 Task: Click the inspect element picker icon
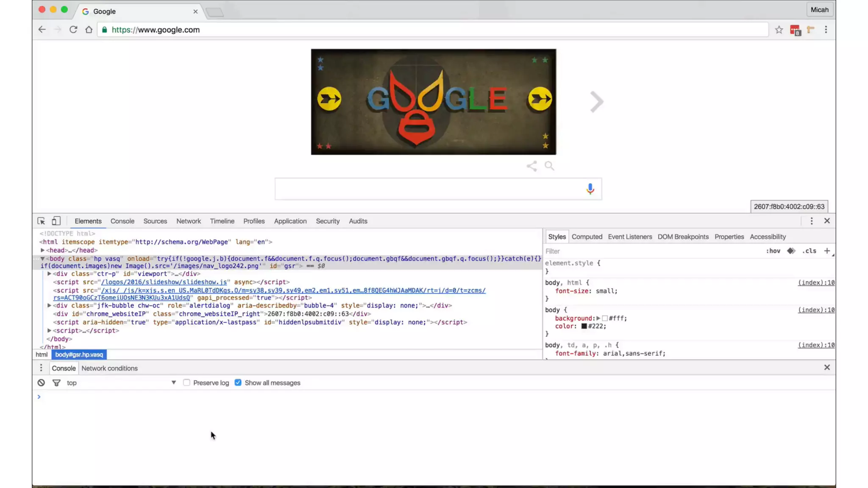click(41, 221)
